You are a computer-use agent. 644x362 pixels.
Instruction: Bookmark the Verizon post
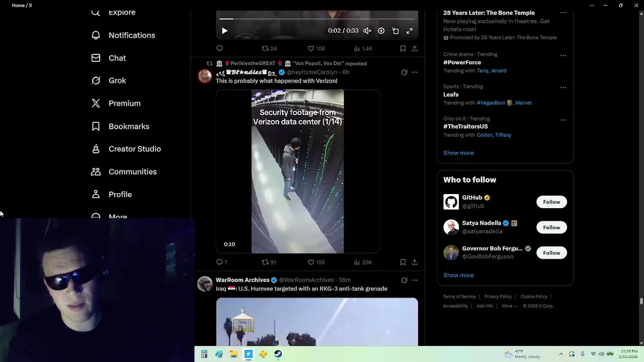tap(403, 262)
